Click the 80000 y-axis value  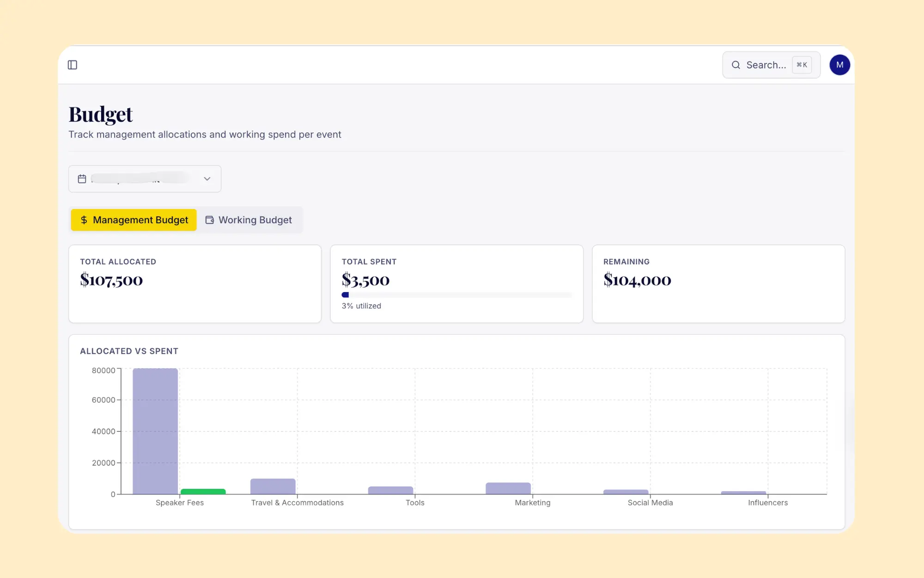coord(103,370)
